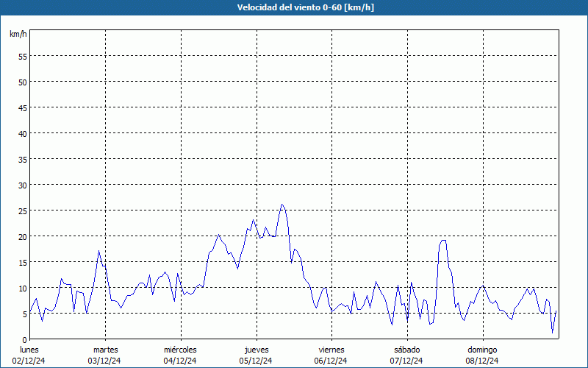
Task: Click the y-axis value '35'
Action: point(23,160)
